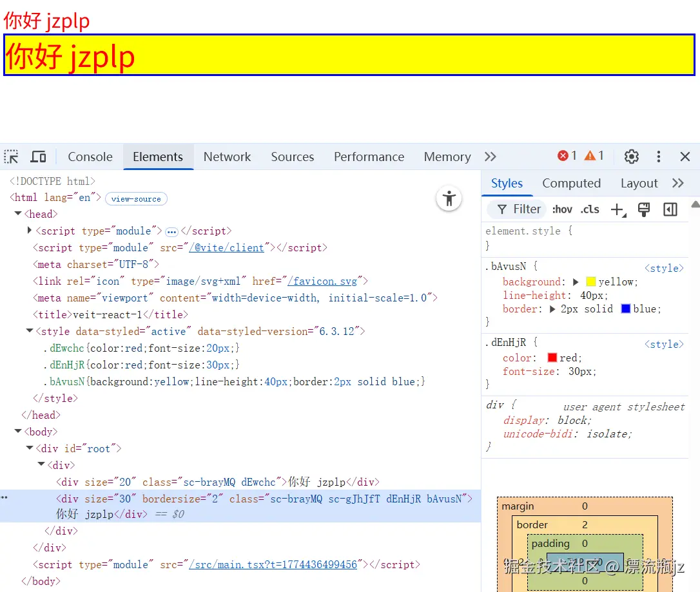Click the warning counter badge
This screenshot has height=592, width=700.
tap(594, 155)
